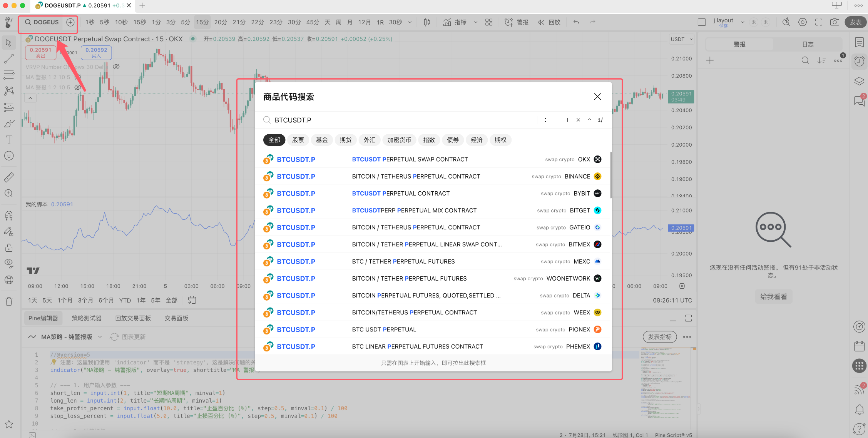The width and height of the screenshot is (868, 438).
Task: Select the 全部 filter chip
Action: click(x=274, y=140)
